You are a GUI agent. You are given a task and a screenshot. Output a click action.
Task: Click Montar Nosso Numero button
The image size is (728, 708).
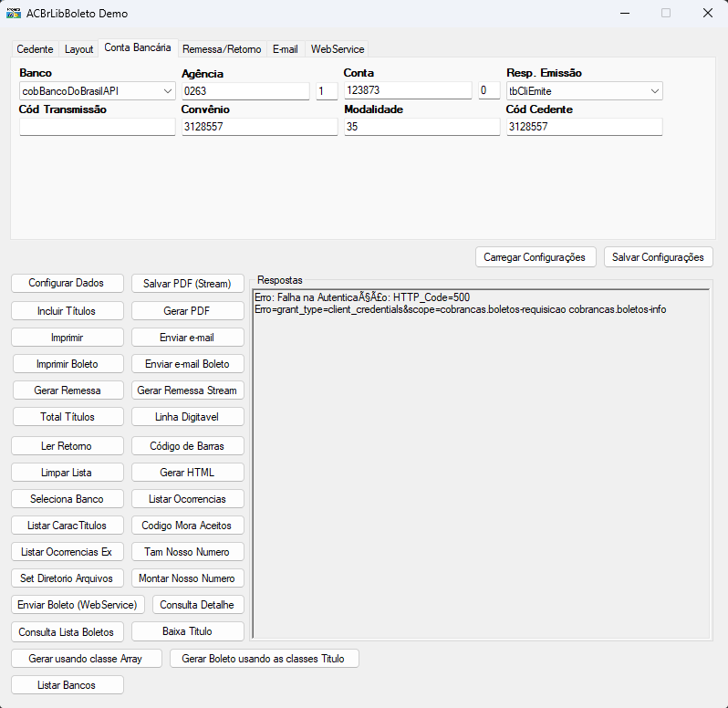(188, 578)
